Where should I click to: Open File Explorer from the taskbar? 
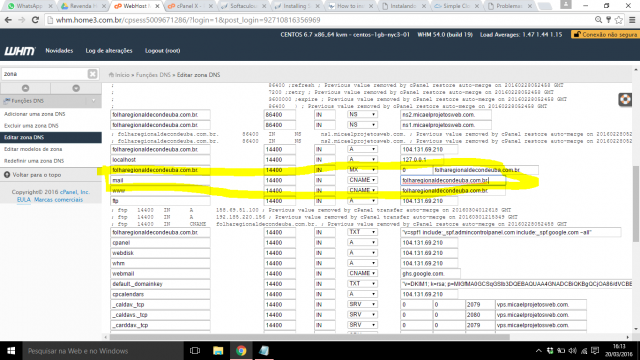218,351
